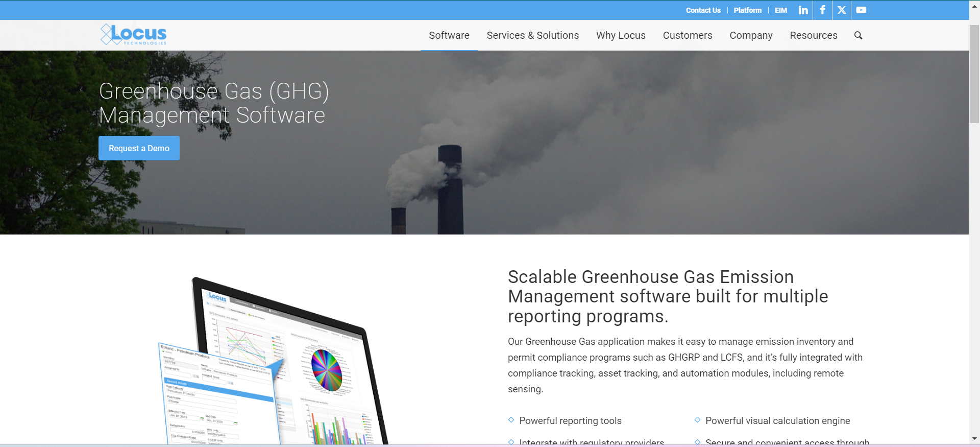
Task: Open the X (Twitter) social icon
Action: pyautogui.click(x=842, y=10)
